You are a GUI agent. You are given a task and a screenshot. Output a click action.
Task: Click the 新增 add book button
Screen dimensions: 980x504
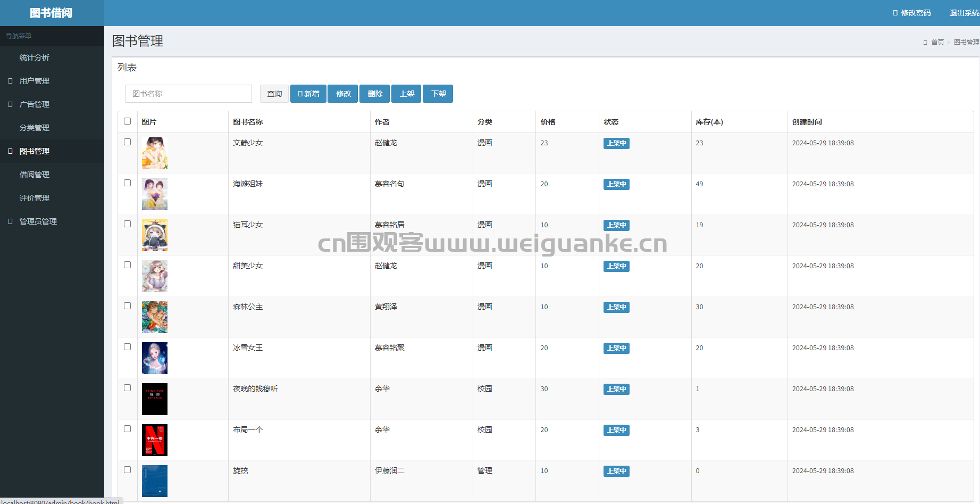[308, 94]
